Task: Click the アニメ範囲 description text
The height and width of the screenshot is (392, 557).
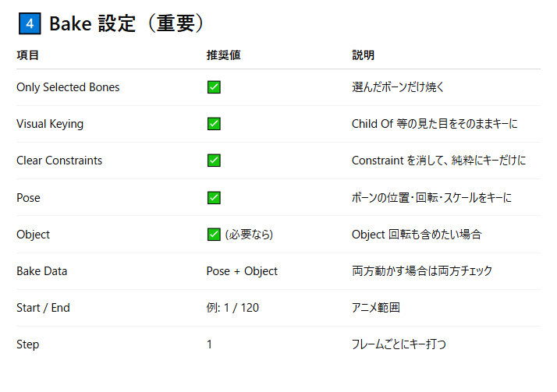Action: [x=375, y=308]
